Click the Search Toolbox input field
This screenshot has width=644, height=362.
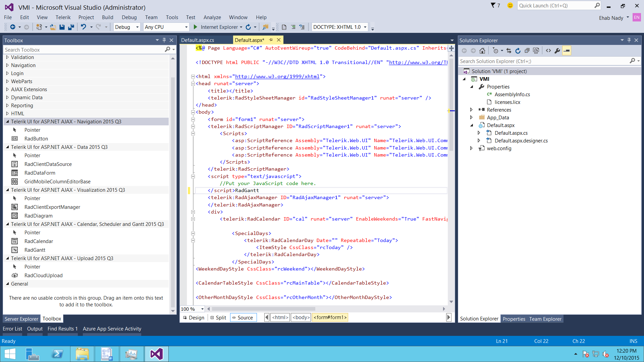click(84, 50)
